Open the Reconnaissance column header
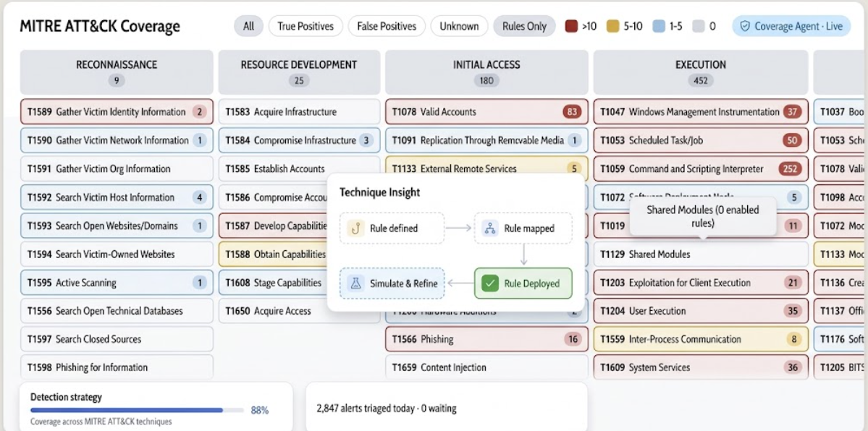Viewport: 868px width, 431px height. point(117,72)
